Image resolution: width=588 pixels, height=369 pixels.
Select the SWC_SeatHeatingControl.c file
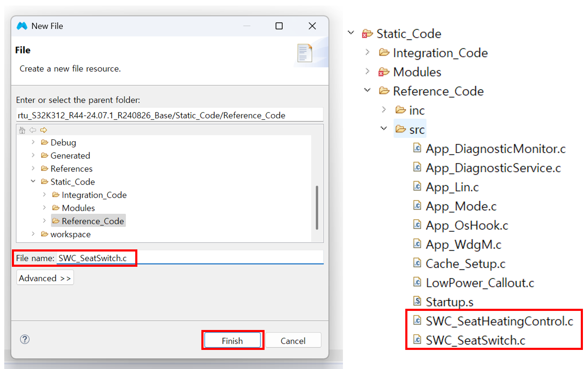point(499,321)
